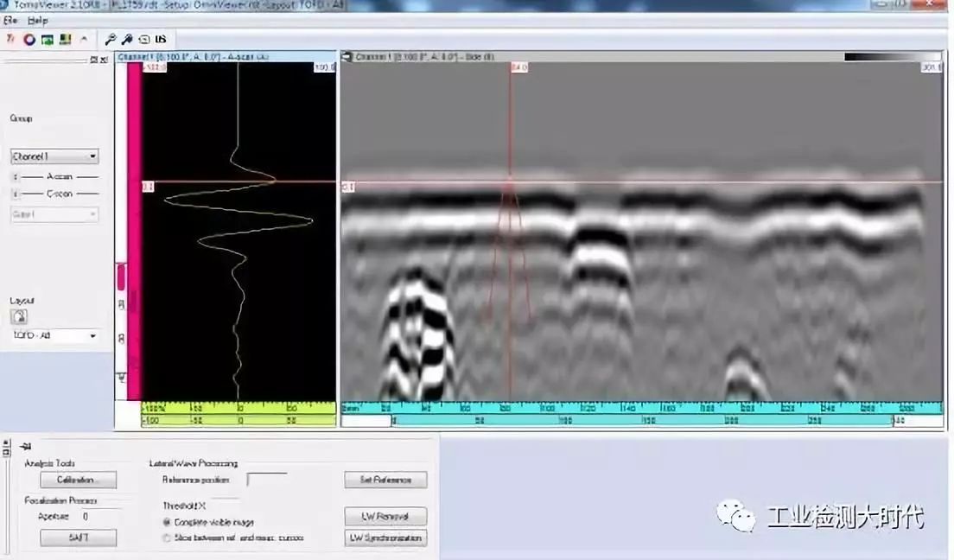This screenshot has width=954, height=560.
Task: Toggle the C-scan section expander
Action: 16,194
